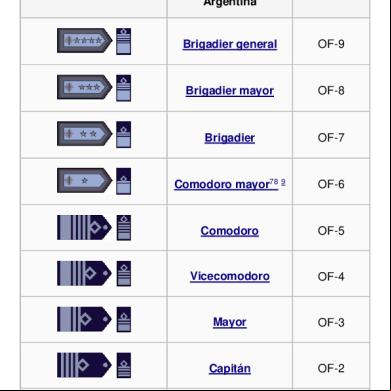
Task: Click the Brigadier general sleeve insignia
Action: tap(124, 41)
